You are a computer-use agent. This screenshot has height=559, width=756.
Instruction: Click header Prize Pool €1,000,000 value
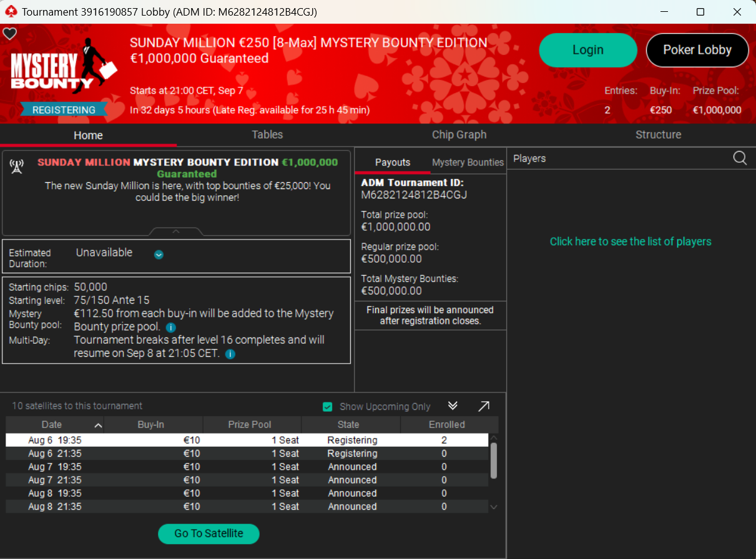coord(717,110)
